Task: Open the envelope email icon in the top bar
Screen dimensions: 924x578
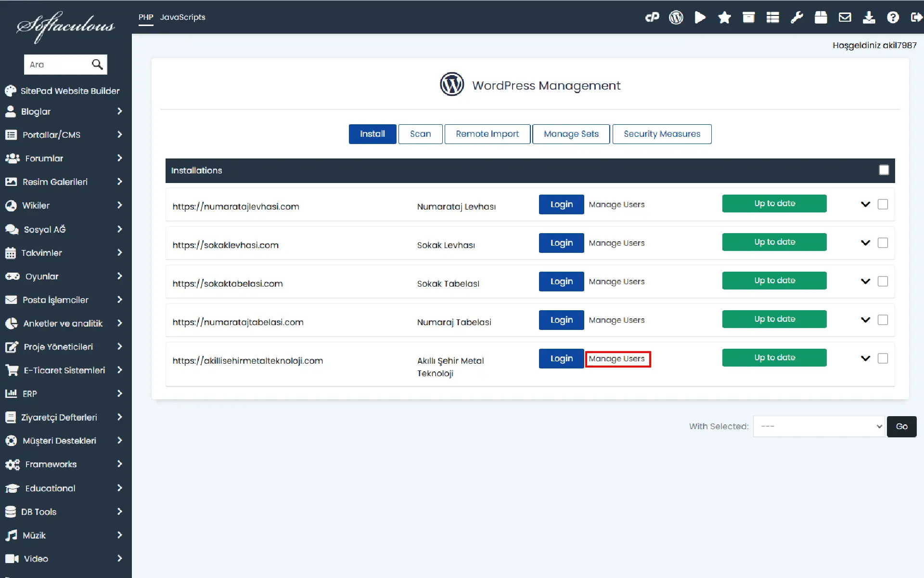Action: pyautogui.click(x=845, y=18)
